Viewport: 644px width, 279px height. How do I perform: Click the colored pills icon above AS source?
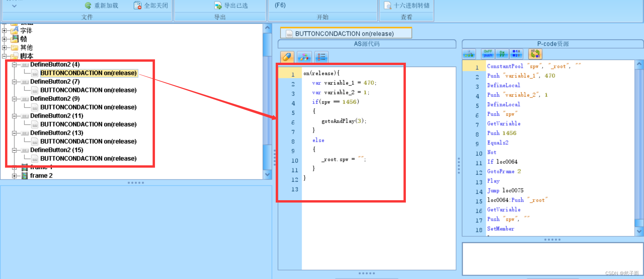click(304, 57)
